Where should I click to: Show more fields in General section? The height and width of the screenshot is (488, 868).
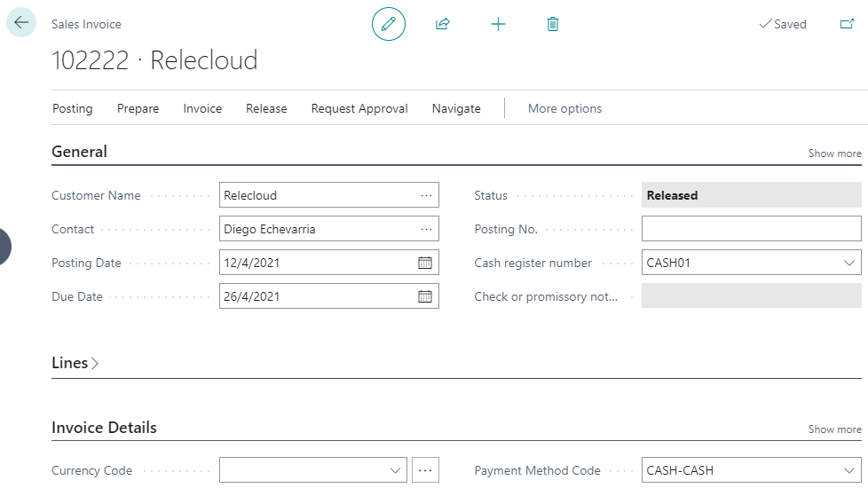[x=835, y=153]
